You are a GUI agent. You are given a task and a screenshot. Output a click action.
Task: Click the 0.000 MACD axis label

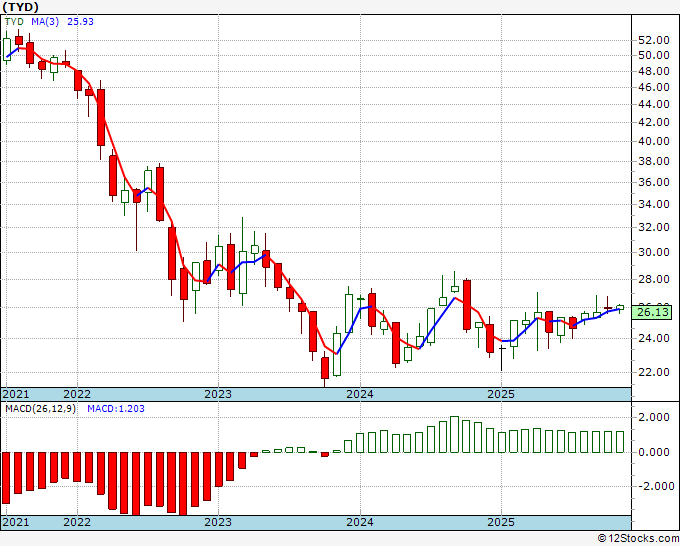click(656, 452)
